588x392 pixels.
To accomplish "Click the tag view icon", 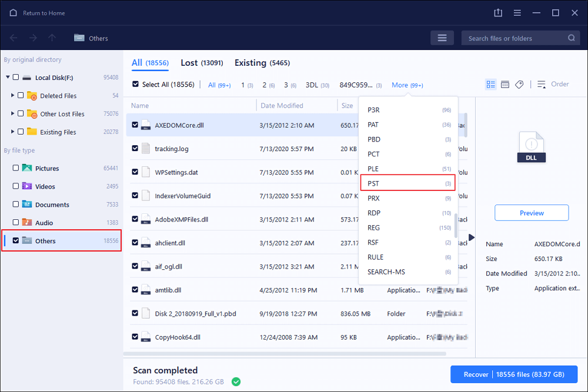I will pos(519,85).
